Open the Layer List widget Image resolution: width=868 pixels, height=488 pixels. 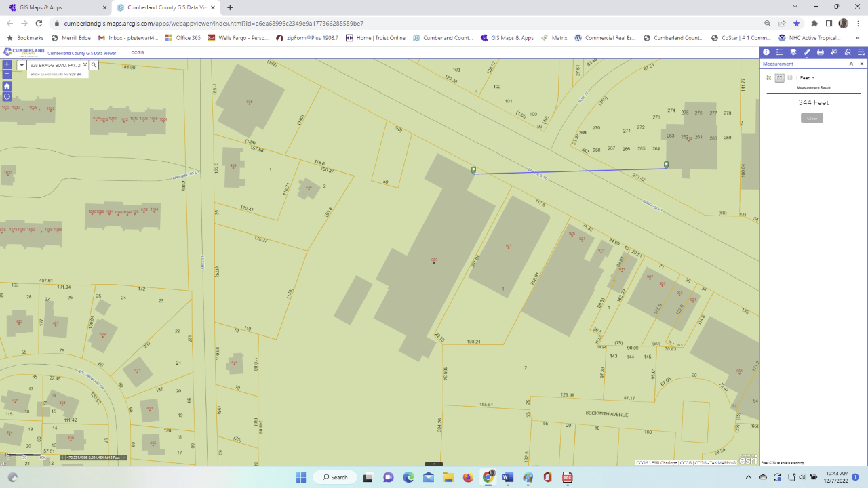click(793, 52)
